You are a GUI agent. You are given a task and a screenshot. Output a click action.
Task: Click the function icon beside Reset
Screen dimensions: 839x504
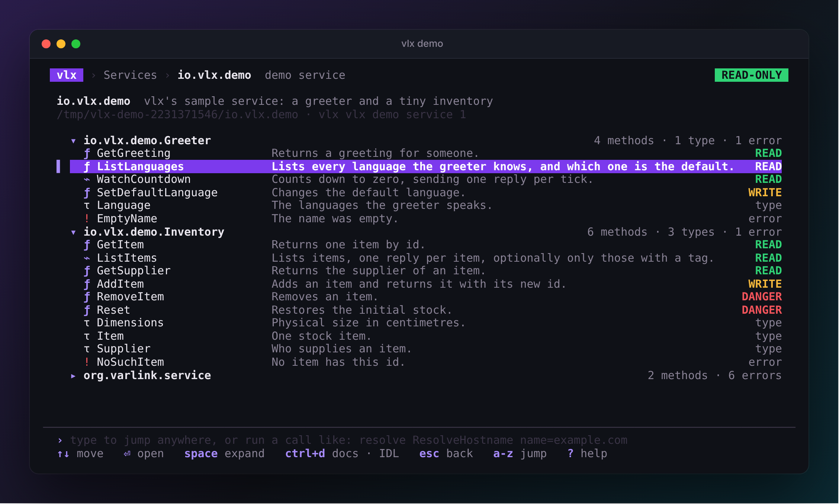point(87,310)
